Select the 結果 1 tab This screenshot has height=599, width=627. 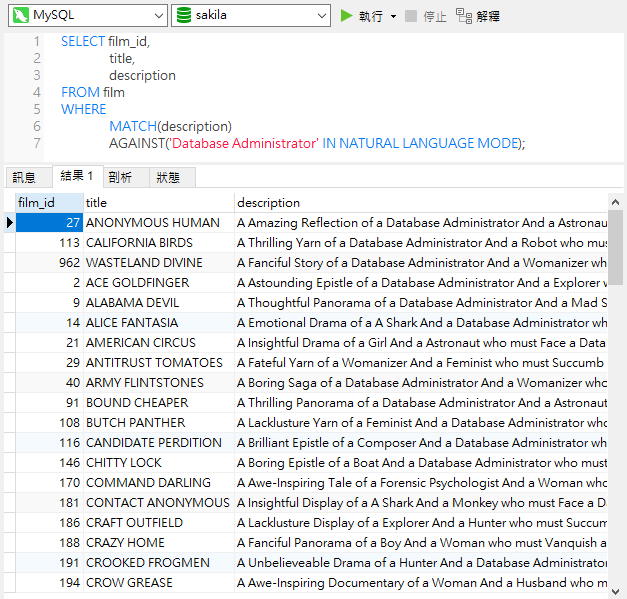coord(76,177)
